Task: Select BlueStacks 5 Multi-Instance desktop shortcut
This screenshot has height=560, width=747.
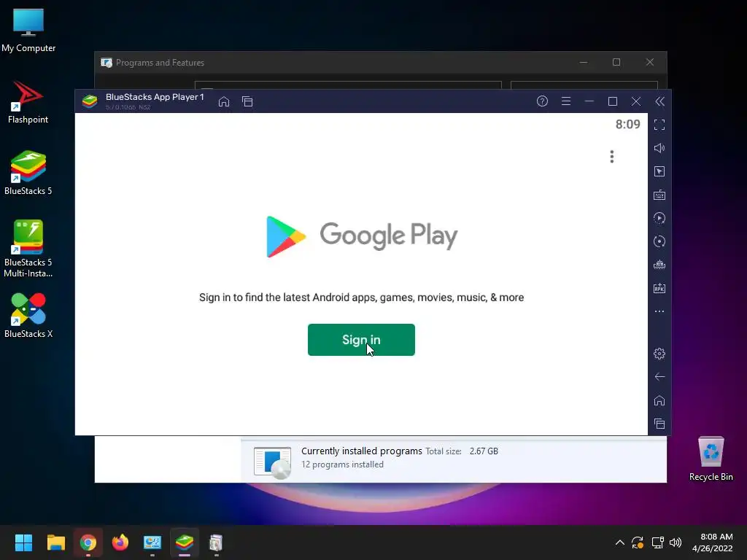Action: pos(28,249)
